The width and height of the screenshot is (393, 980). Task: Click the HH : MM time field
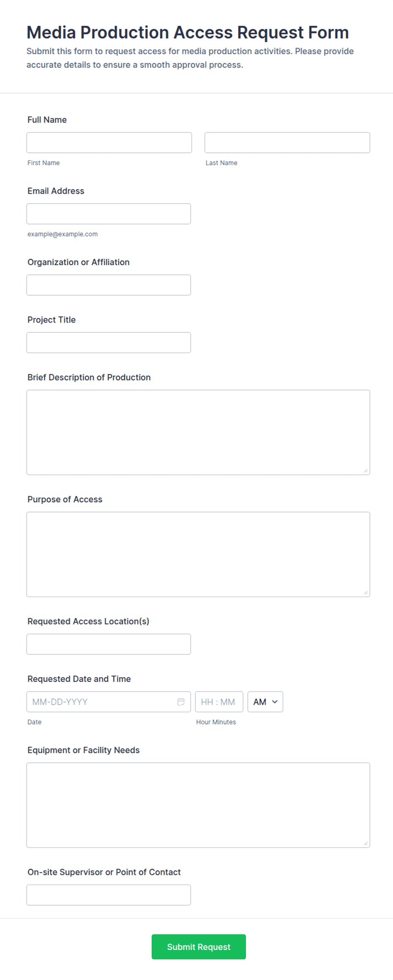coord(219,702)
